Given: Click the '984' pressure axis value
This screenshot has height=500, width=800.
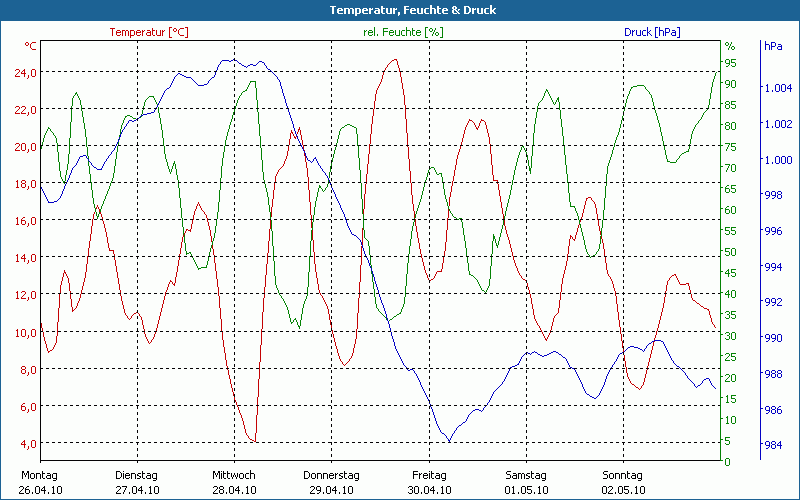Looking at the screenshot, I should [x=774, y=445].
